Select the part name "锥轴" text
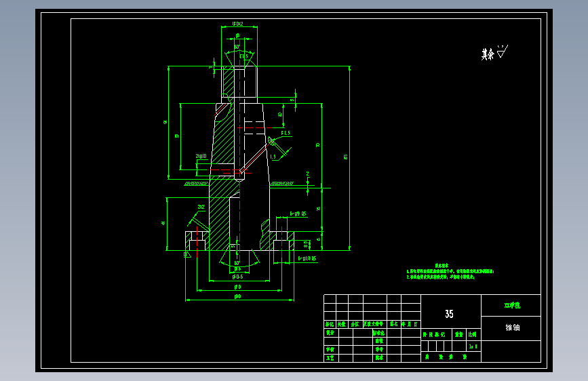The height and width of the screenshot is (381, 588). 512,327
